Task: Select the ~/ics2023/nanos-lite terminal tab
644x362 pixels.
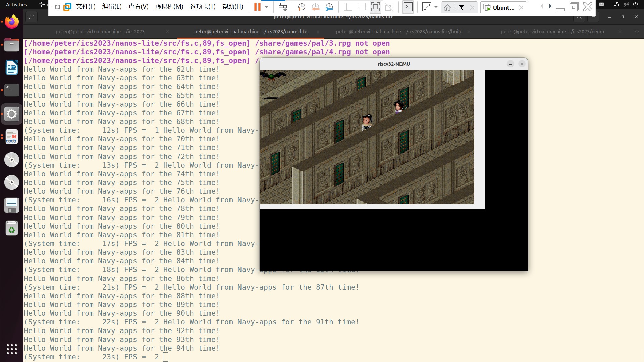Action: tap(251, 32)
